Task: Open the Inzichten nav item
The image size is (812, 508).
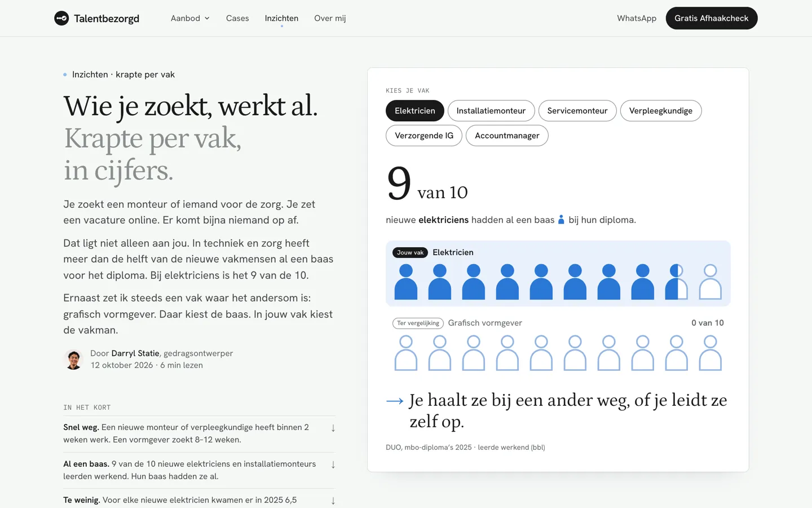Action: [x=281, y=18]
